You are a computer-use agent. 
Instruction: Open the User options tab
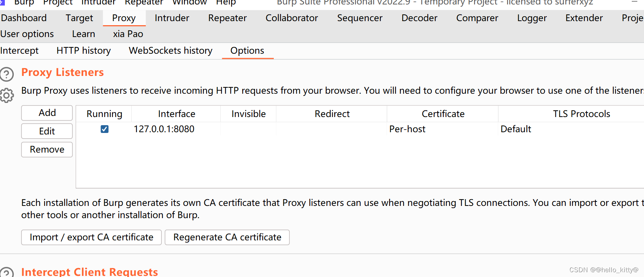[27, 34]
